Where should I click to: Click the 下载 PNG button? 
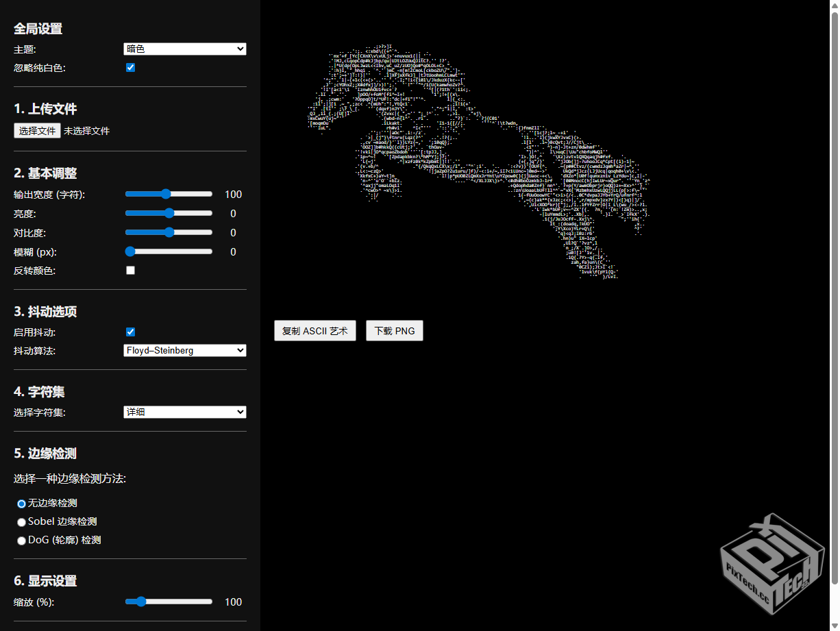click(x=394, y=331)
